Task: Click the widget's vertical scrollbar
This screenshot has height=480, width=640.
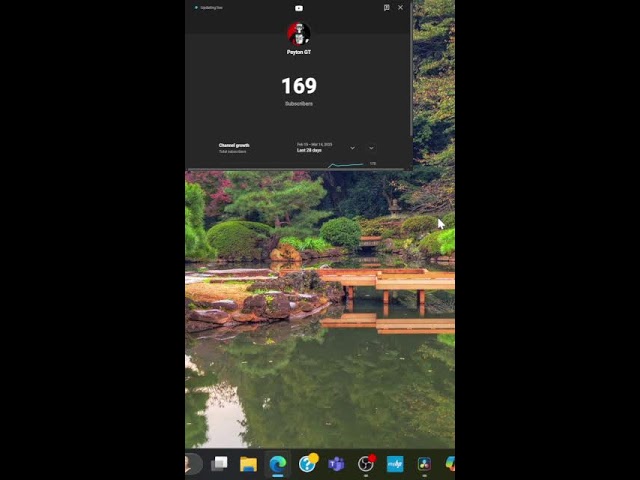Action: (x=411, y=69)
